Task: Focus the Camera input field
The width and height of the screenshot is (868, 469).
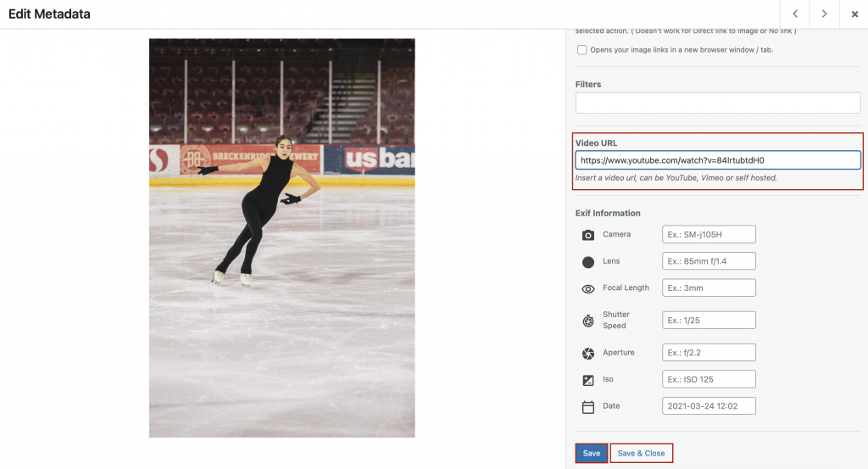Action: tap(709, 234)
